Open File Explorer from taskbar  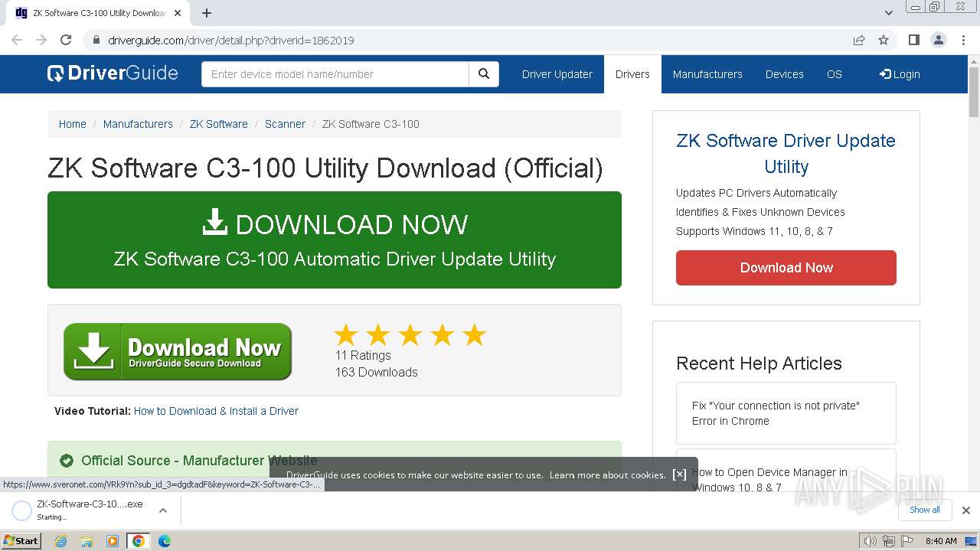(87, 541)
